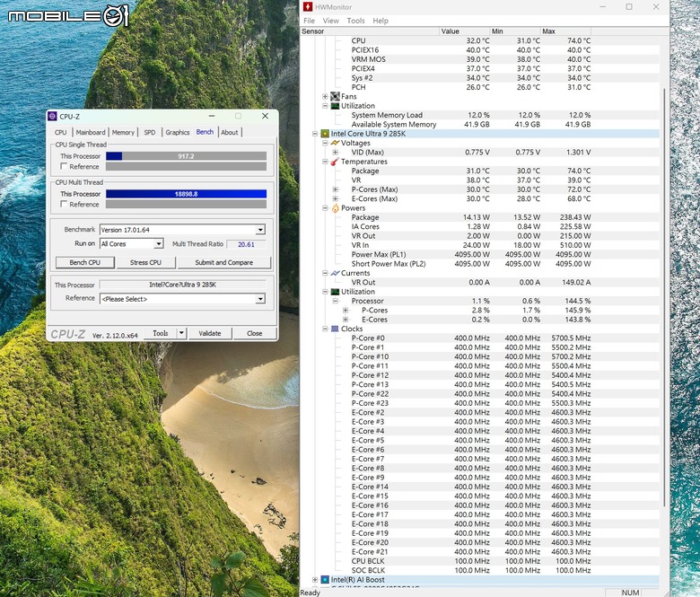
Task: Click the Intel(R) AI Boost device icon
Action: (325, 580)
